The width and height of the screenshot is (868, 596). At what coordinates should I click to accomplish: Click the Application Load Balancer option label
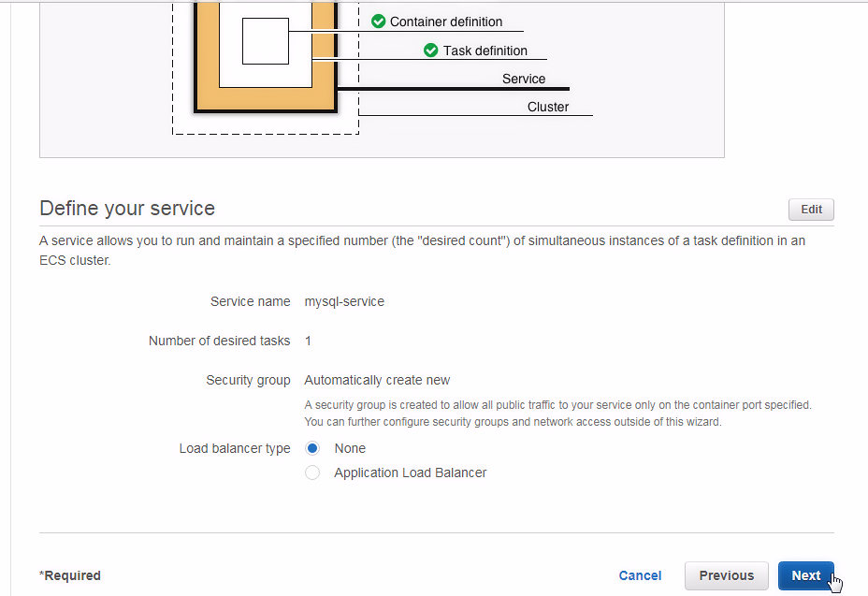[x=411, y=472]
